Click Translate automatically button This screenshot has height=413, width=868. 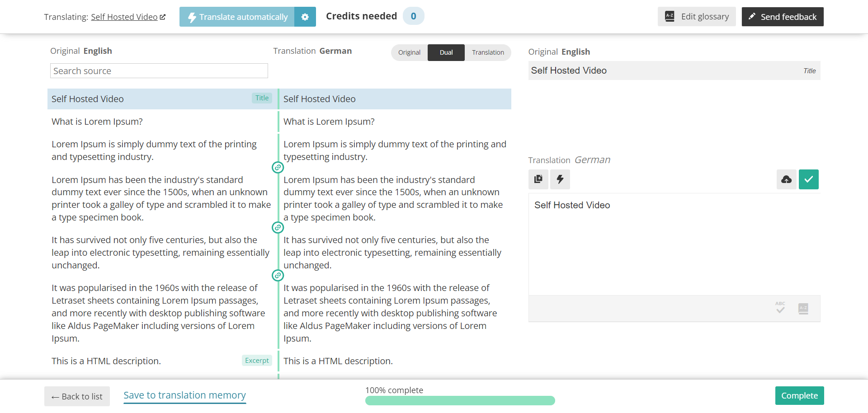[237, 17]
